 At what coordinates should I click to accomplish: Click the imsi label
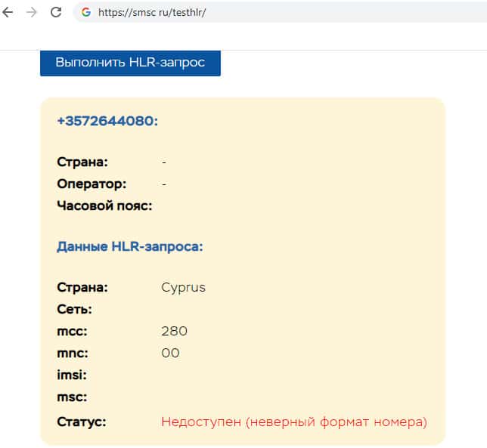[72, 375]
